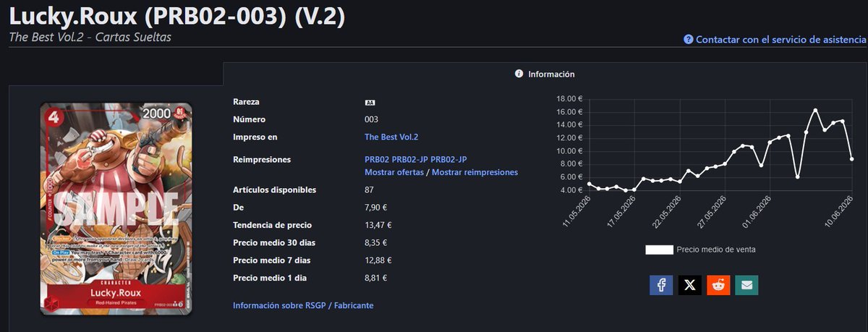Image resolution: width=868 pixels, height=332 pixels.
Task: Share the card on X
Action: pos(689,285)
